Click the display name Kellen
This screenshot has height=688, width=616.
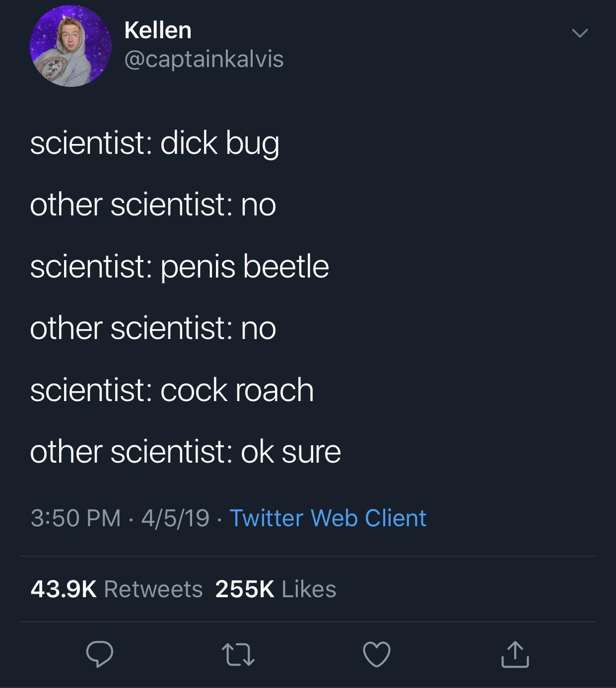pos(158,30)
